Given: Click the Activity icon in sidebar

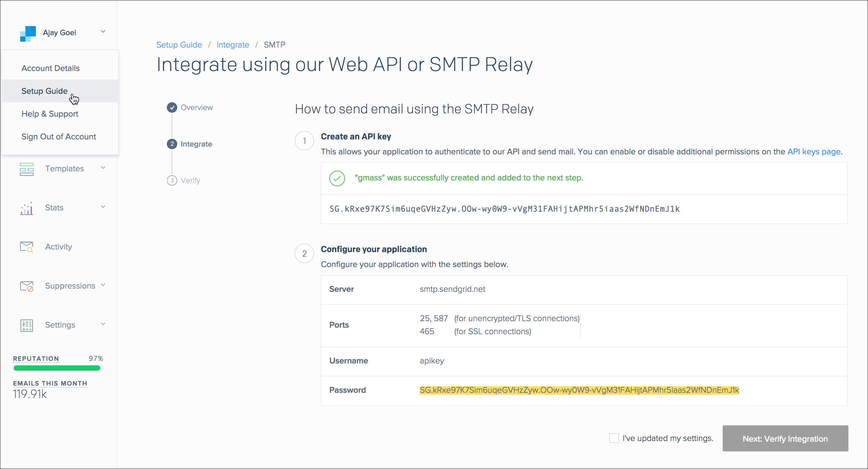Looking at the screenshot, I should click(26, 247).
